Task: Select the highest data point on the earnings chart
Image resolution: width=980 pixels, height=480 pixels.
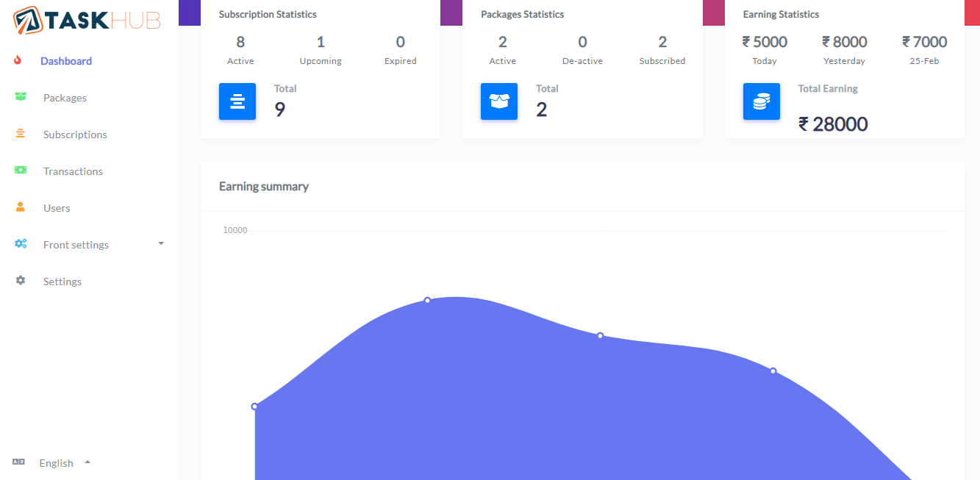Action: coord(427,300)
